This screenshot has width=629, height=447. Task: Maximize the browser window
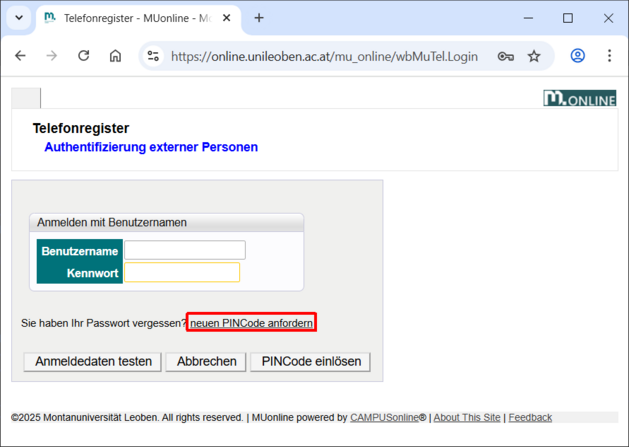(568, 18)
